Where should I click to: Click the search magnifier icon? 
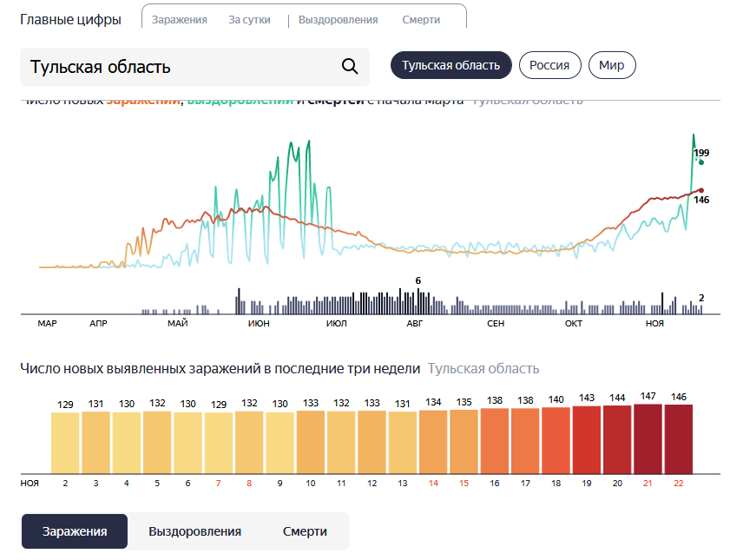click(x=350, y=67)
